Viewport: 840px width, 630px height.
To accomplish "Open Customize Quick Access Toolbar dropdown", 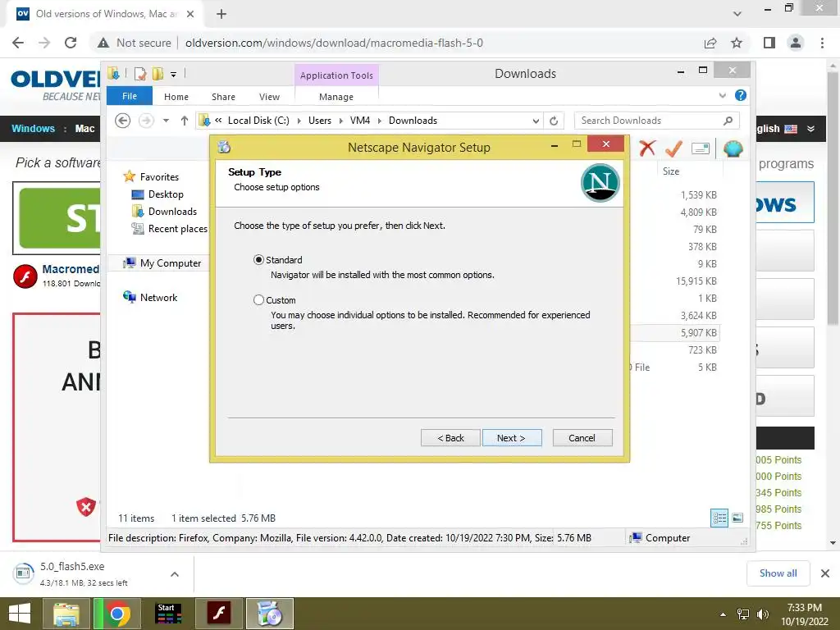I will tap(173, 74).
